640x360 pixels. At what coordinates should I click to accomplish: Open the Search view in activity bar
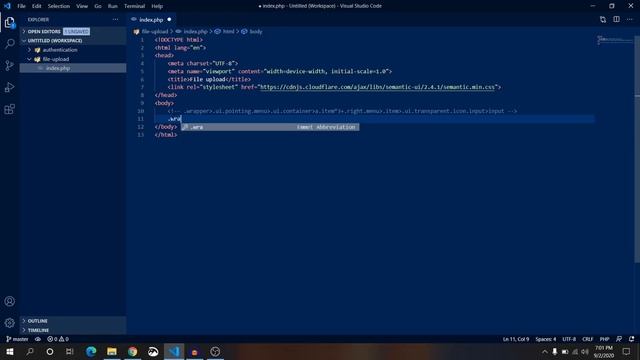pos(10,44)
